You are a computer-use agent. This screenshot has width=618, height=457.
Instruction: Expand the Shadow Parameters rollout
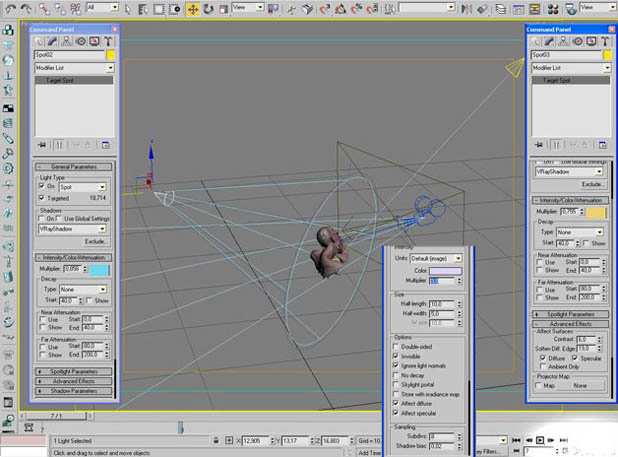coord(75,391)
